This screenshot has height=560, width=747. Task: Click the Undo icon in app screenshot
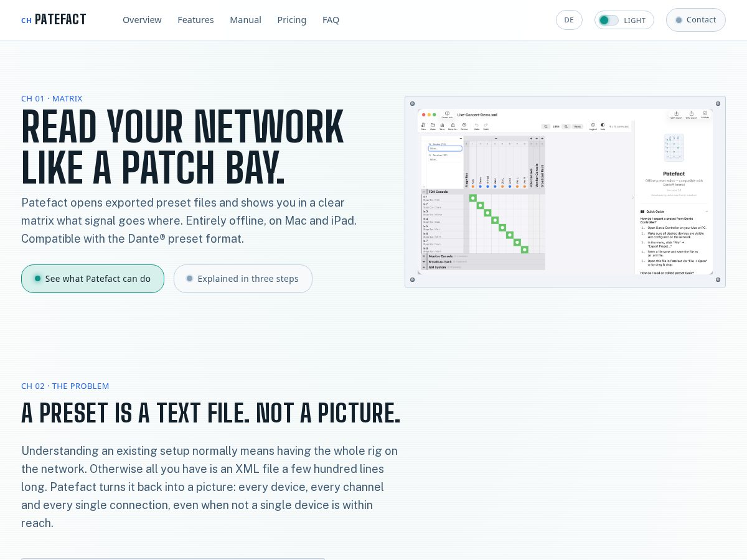477,125
